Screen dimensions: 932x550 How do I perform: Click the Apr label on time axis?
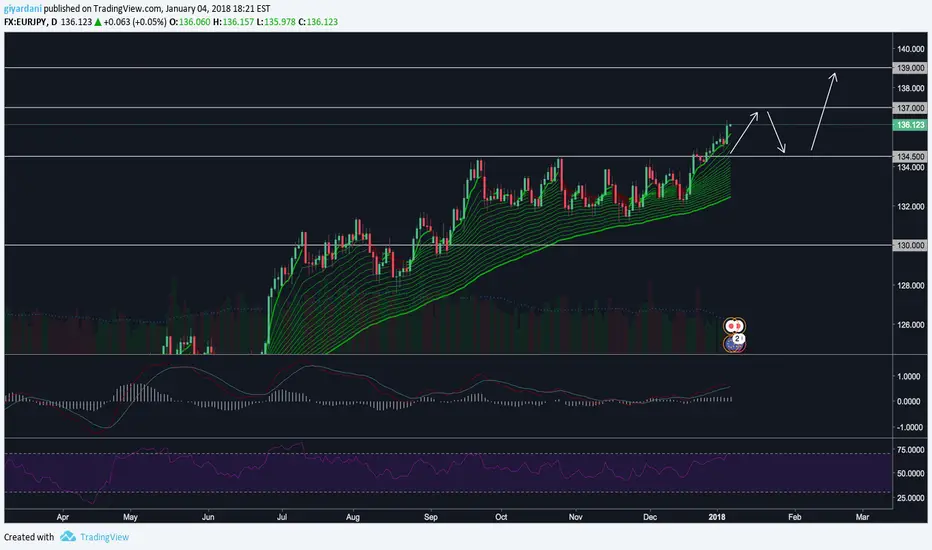point(62,517)
